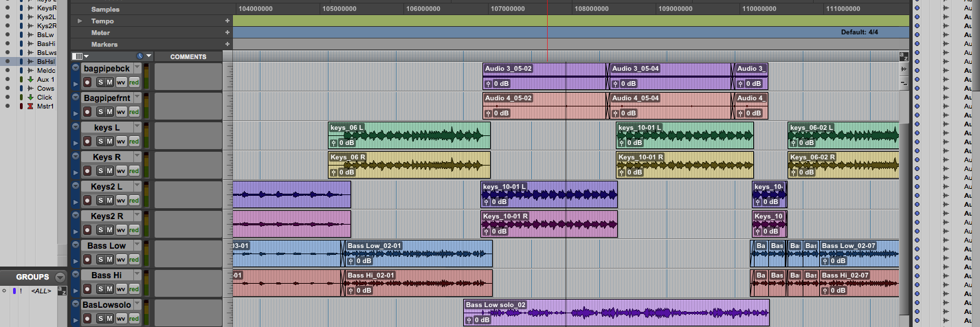The width and height of the screenshot is (980, 327).
Task: Record-arm the Bagpipefrnt track
Action: 87,112
